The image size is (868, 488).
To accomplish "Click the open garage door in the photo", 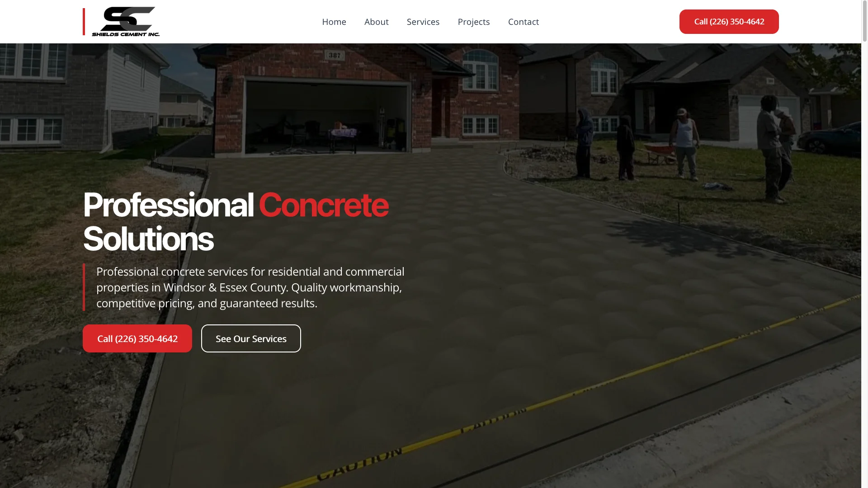I will (x=328, y=117).
